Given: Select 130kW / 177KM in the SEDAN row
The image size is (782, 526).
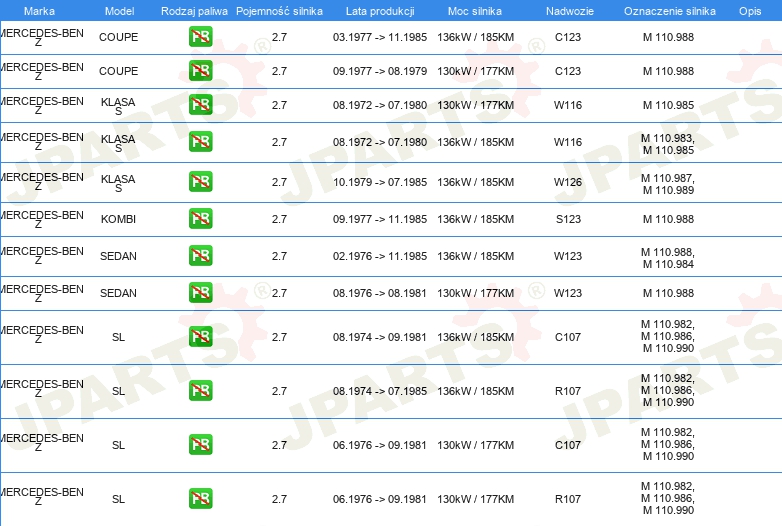Looking at the screenshot, I should [x=475, y=293].
